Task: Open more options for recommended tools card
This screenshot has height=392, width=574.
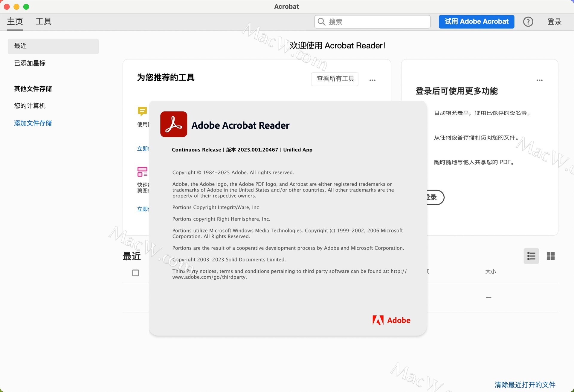Action: (372, 80)
